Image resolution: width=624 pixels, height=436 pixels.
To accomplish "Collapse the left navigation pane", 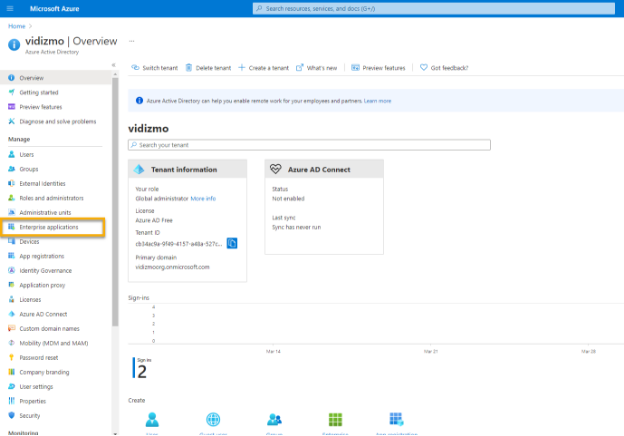I will tap(113, 65).
